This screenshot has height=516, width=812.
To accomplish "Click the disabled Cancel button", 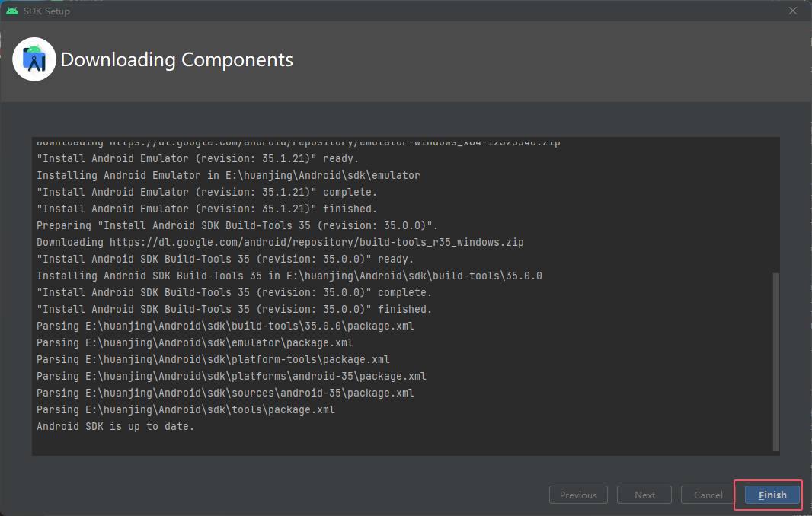I will click(708, 495).
